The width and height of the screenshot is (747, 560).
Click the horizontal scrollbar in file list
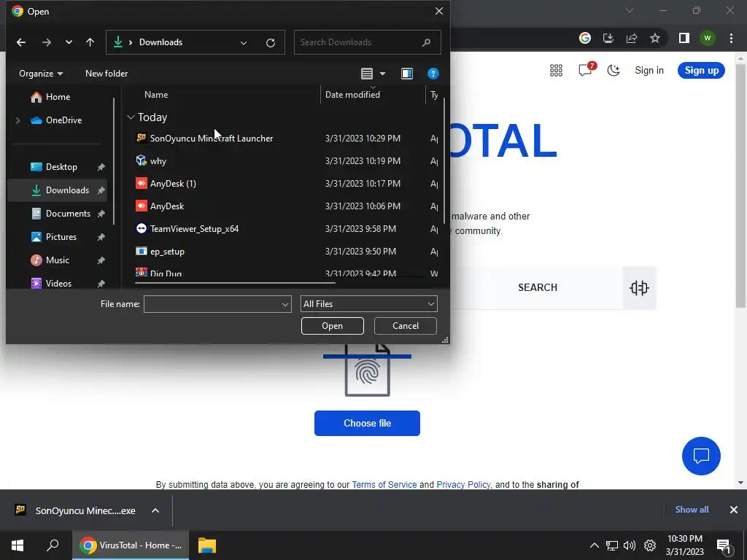point(235,283)
